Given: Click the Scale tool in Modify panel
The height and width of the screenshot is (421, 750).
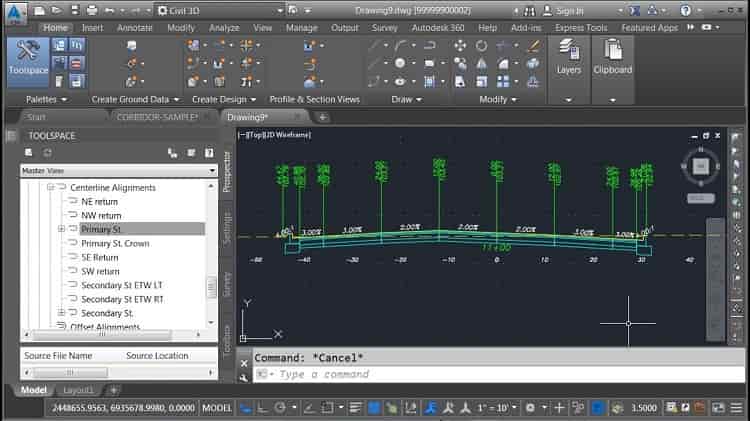Looking at the screenshot, I should coord(481,82).
